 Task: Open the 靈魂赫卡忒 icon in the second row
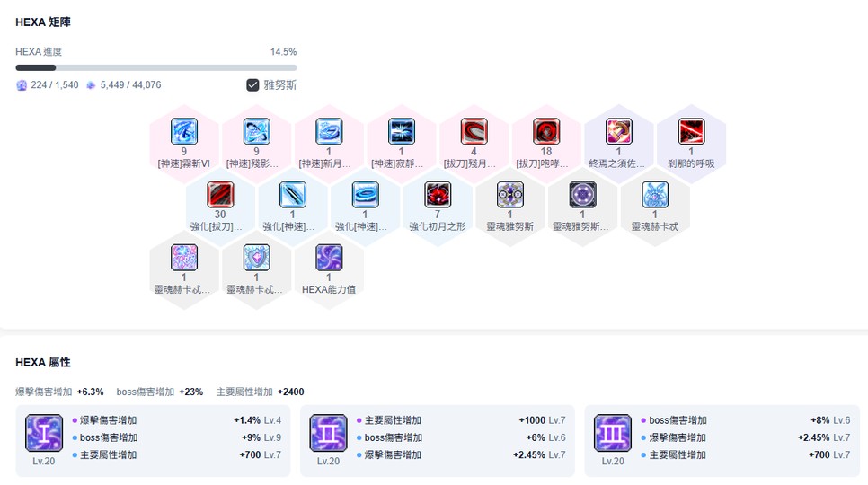[655, 195]
